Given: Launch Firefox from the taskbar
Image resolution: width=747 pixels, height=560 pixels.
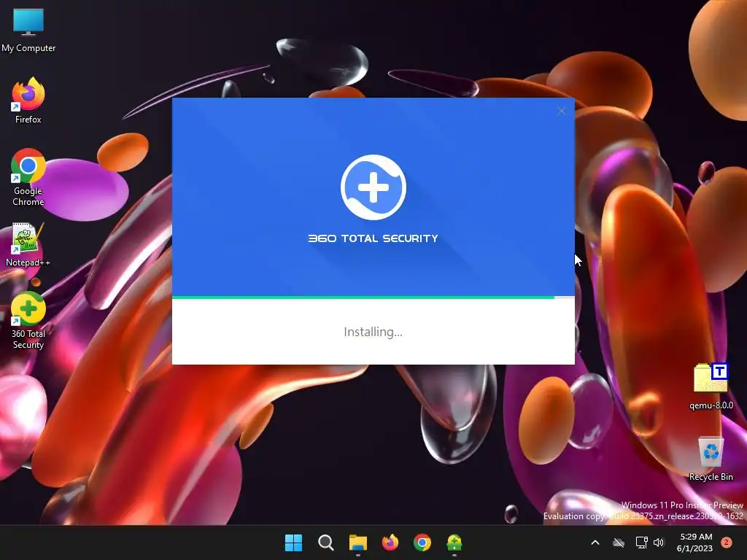Looking at the screenshot, I should [x=390, y=542].
